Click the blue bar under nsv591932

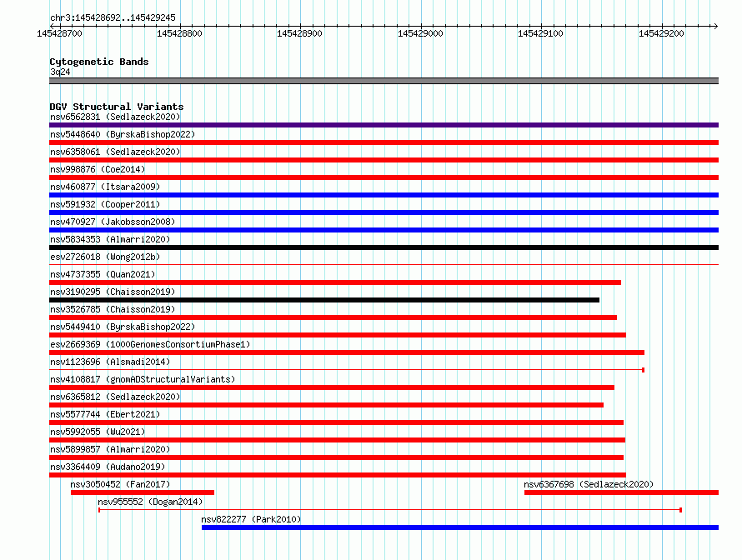pyautogui.click(x=384, y=212)
